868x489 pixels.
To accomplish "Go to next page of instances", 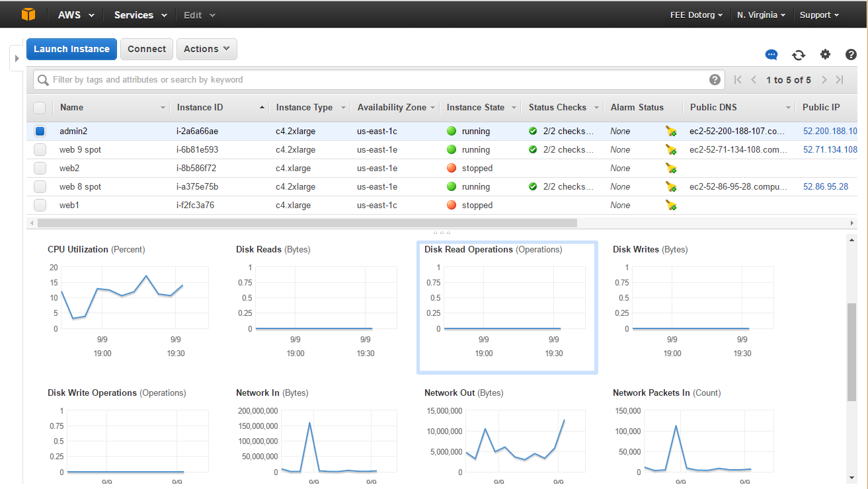I will (824, 80).
